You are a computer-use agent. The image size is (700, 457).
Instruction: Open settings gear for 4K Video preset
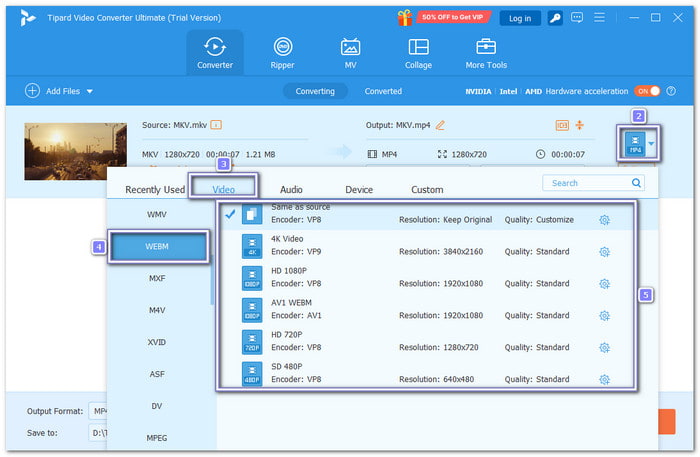[x=604, y=253]
